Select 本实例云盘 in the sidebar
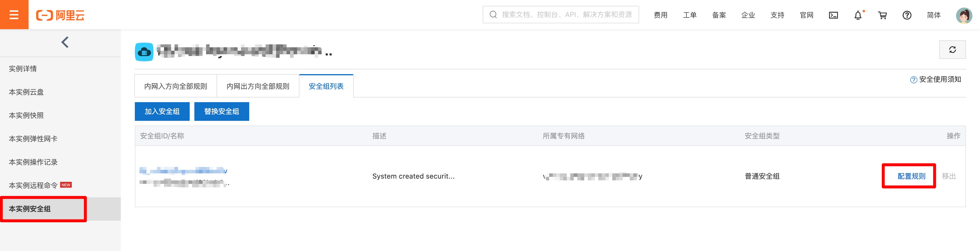This screenshot has width=980, height=251. pyautogui.click(x=26, y=92)
